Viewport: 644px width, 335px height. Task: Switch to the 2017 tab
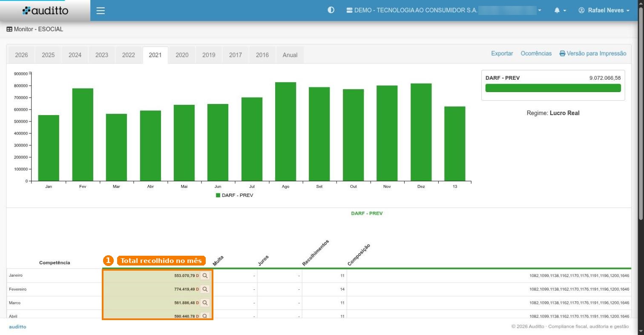click(235, 55)
